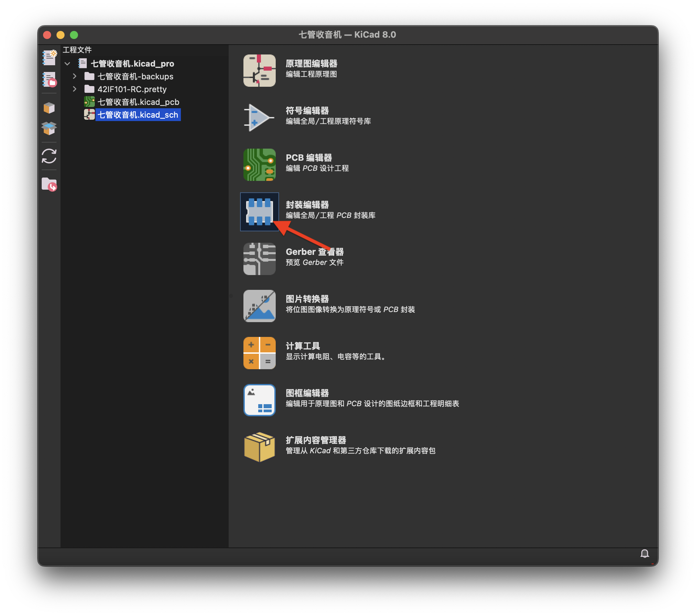
Task: Click the Unarchive Project open-box icon
Action: pos(49,128)
